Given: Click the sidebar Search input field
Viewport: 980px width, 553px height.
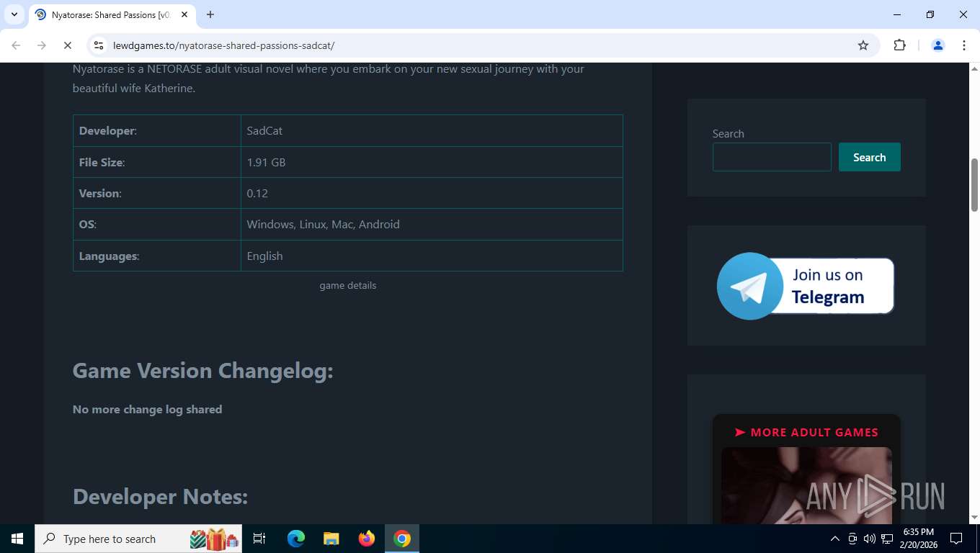Looking at the screenshot, I should click(772, 157).
